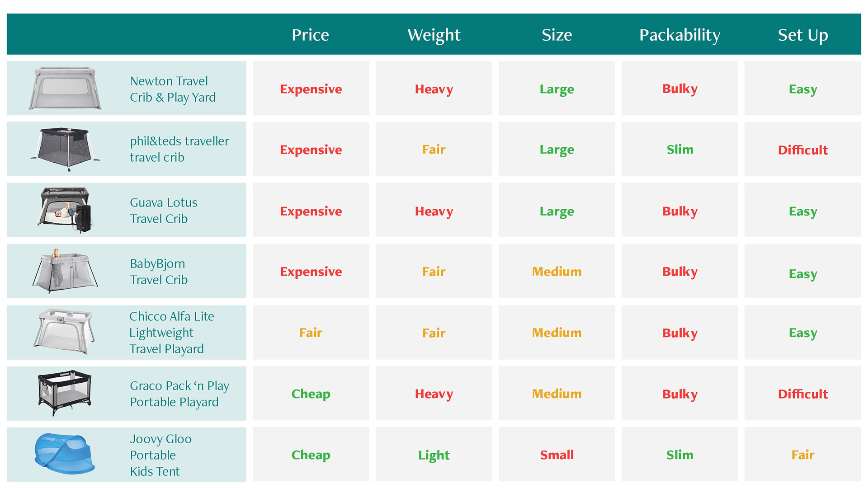Select the Chicco Alfa Lite playard image

pos(65,332)
